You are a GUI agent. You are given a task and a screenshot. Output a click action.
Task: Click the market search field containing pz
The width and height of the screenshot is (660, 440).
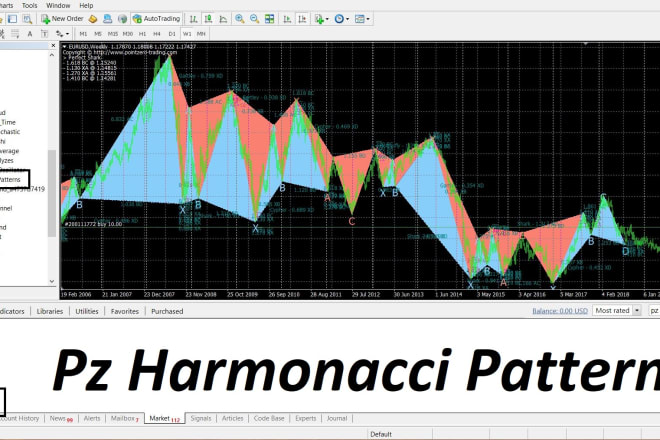point(654,310)
